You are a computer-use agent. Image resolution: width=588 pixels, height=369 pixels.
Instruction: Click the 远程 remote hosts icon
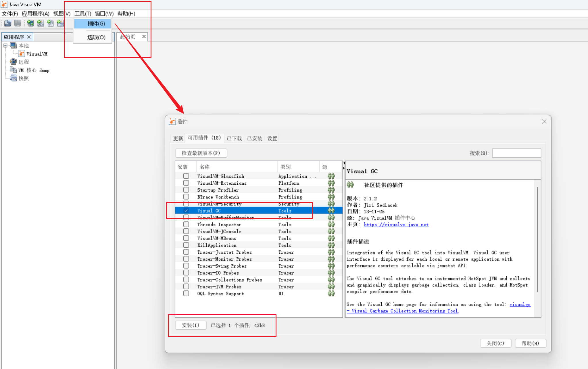pyautogui.click(x=13, y=62)
